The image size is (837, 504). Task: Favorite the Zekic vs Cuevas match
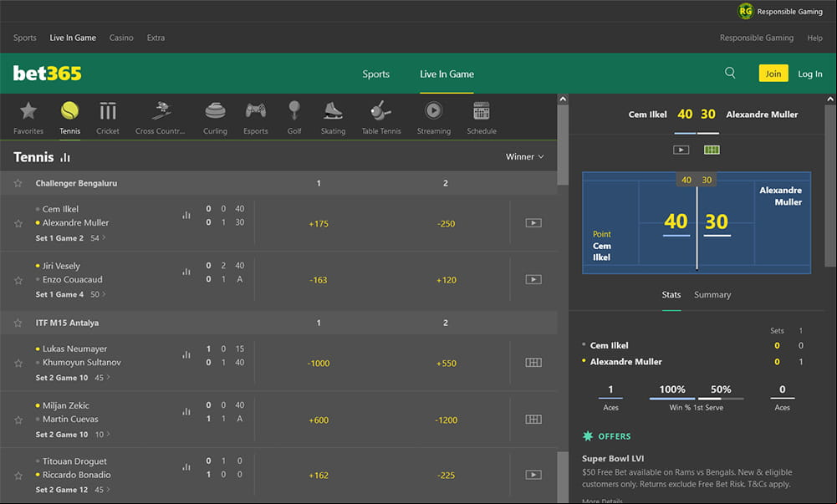[18, 420]
